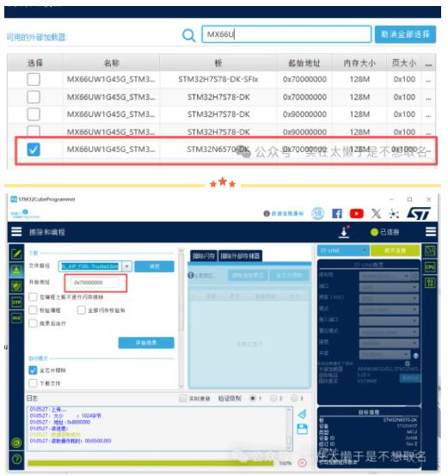
Task: Click the 19 anniversary badge icon
Action: 318,214
